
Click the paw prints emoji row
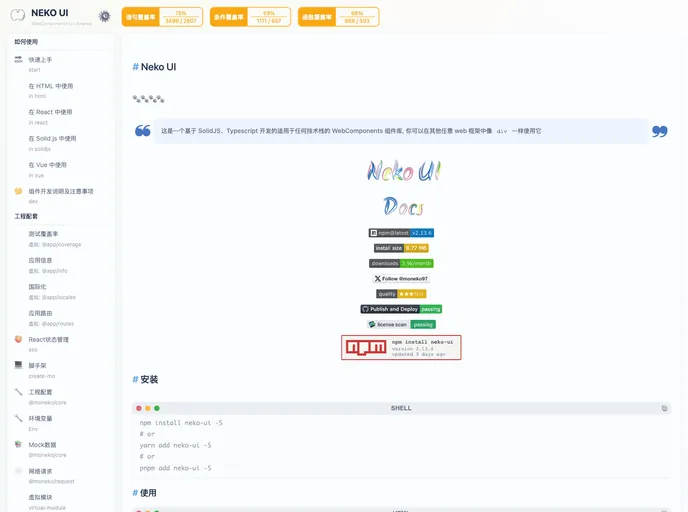148,99
